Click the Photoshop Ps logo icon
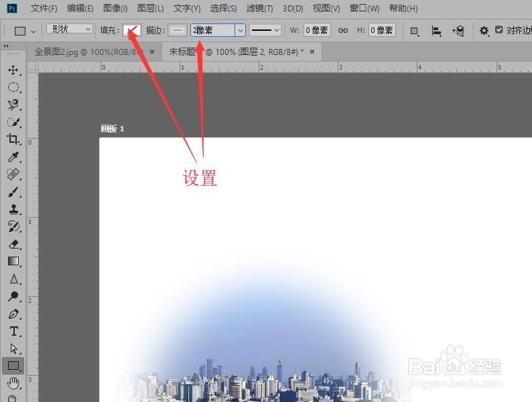This screenshot has height=402, width=532. (x=12, y=9)
